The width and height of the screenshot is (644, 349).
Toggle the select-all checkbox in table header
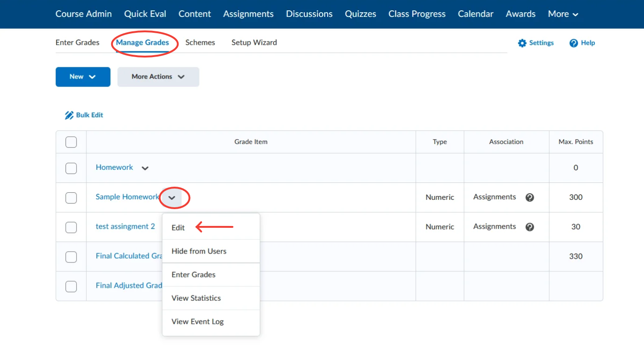(71, 142)
